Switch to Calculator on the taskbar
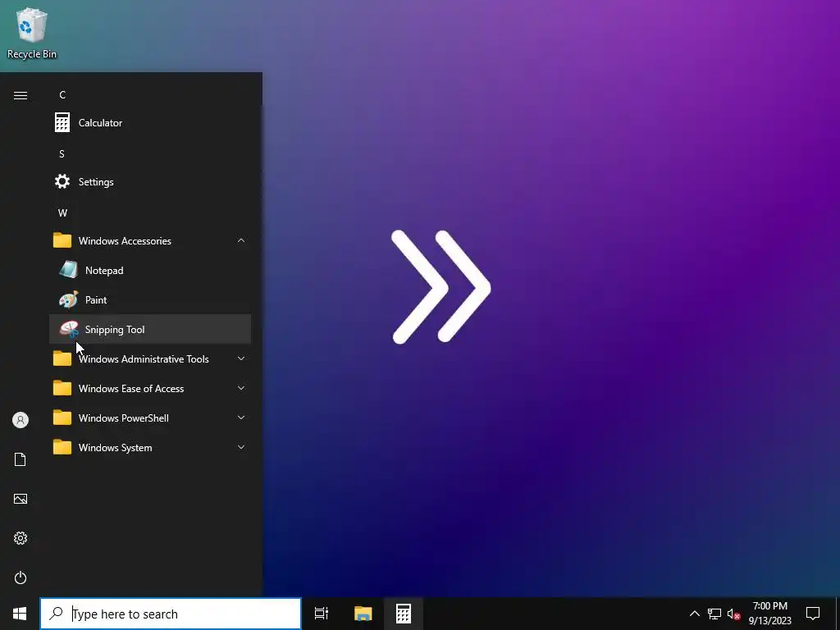Viewport: 840px width, 630px height. pyautogui.click(x=404, y=614)
